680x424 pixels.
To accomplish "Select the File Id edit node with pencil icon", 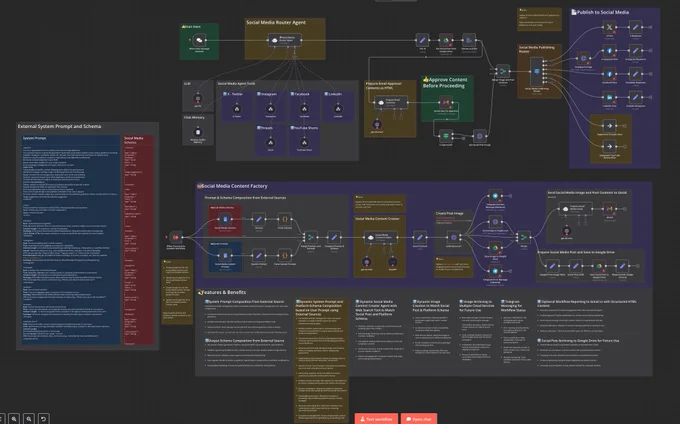I will click(x=422, y=40).
